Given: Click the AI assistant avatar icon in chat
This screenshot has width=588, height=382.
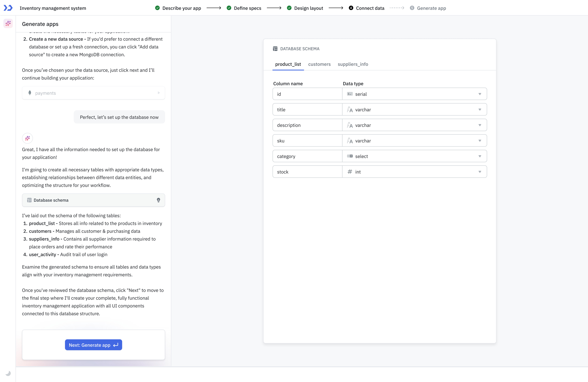Looking at the screenshot, I should [27, 138].
